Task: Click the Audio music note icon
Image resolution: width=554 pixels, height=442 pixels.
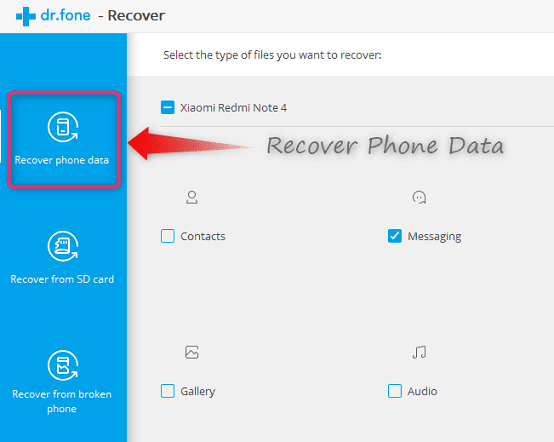Action: (x=419, y=352)
